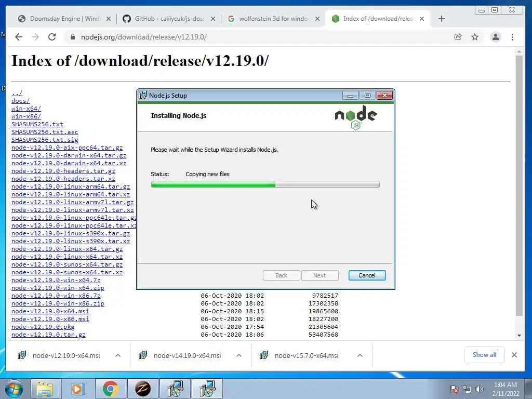Bookmark this page with the star icon
Screen dimensions: 532x399
click(475, 37)
